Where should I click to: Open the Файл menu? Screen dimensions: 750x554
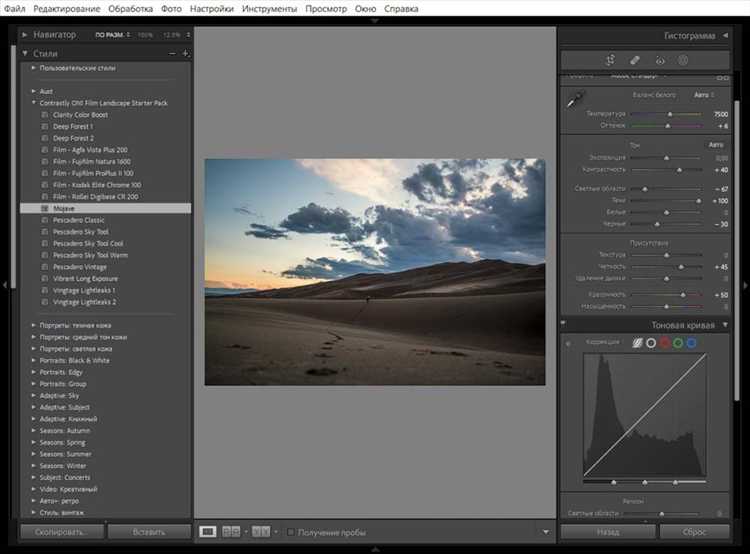point(14,9)
